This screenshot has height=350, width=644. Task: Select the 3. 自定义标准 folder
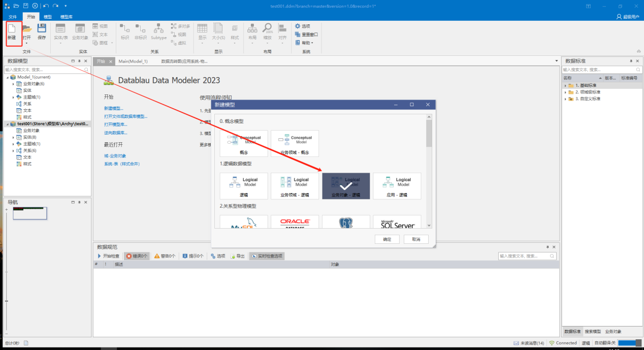point(584,99)
